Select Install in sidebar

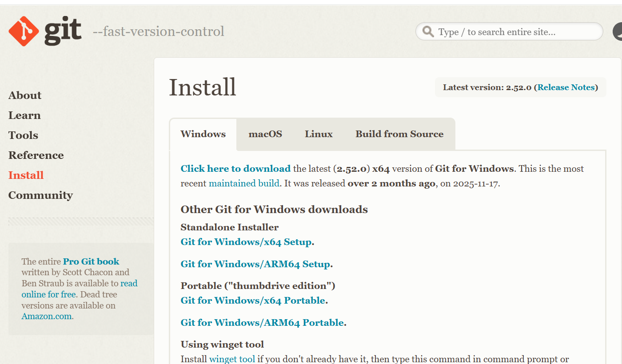[26, 175]
